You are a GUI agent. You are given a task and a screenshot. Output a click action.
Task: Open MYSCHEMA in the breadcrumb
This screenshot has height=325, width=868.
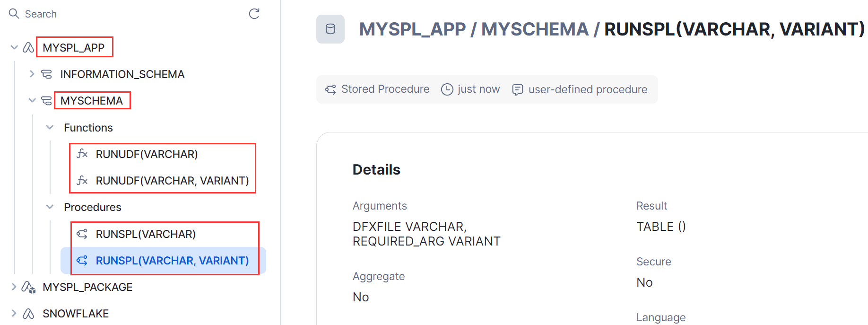(x=535, y=29)
